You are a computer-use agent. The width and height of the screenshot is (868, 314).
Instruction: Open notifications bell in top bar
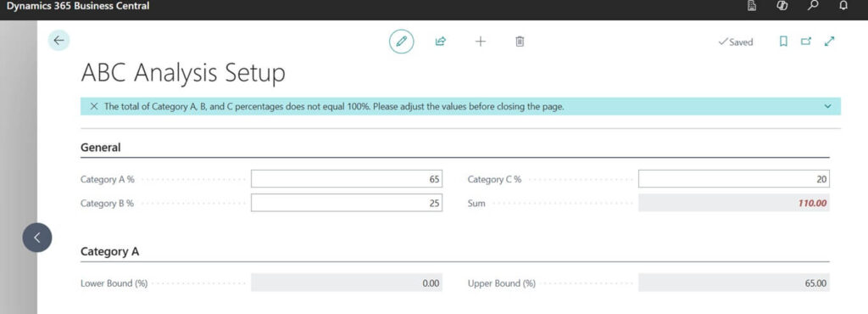coord(843,6)
